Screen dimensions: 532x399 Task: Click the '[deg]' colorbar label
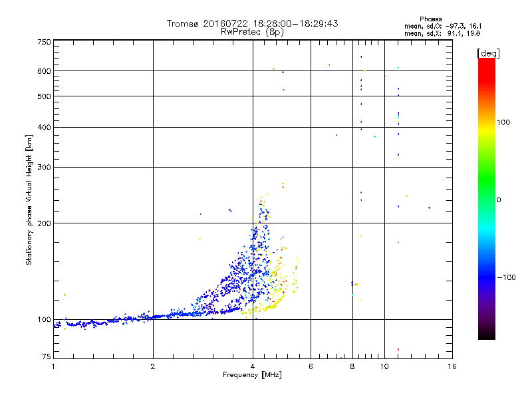pos(488,53)
